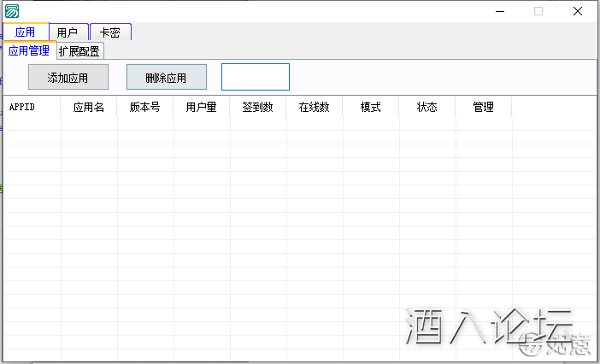The image size is (600, 364).
Task: Go to the 应用管理 sub-tab
Action: pos(29,50)
